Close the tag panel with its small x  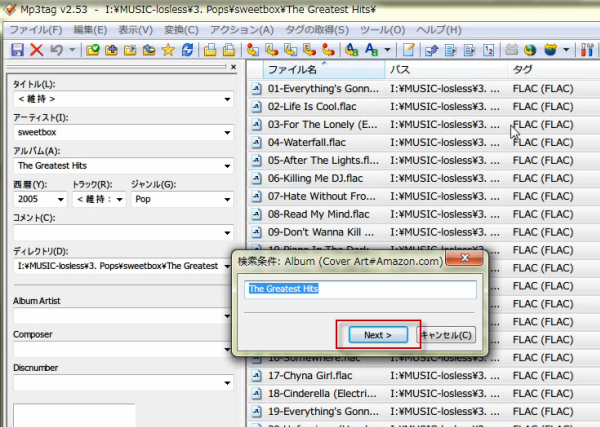pos(233,68)
